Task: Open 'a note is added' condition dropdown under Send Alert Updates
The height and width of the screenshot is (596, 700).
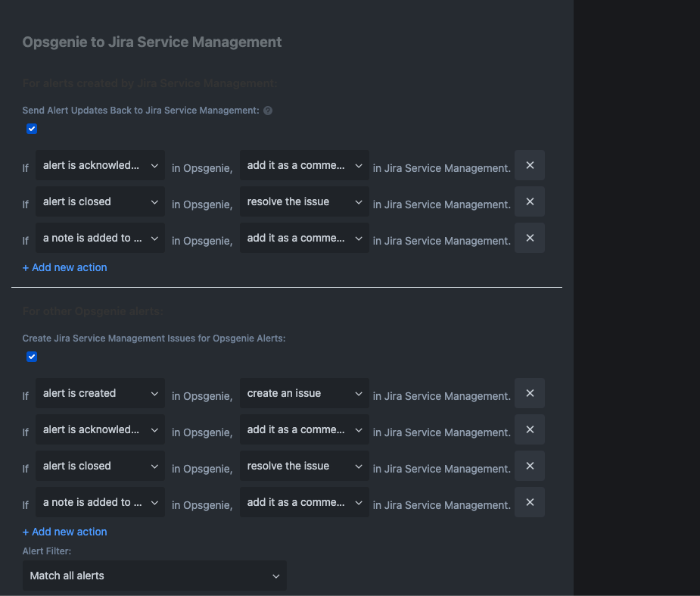Action: (x=101, y=238)
